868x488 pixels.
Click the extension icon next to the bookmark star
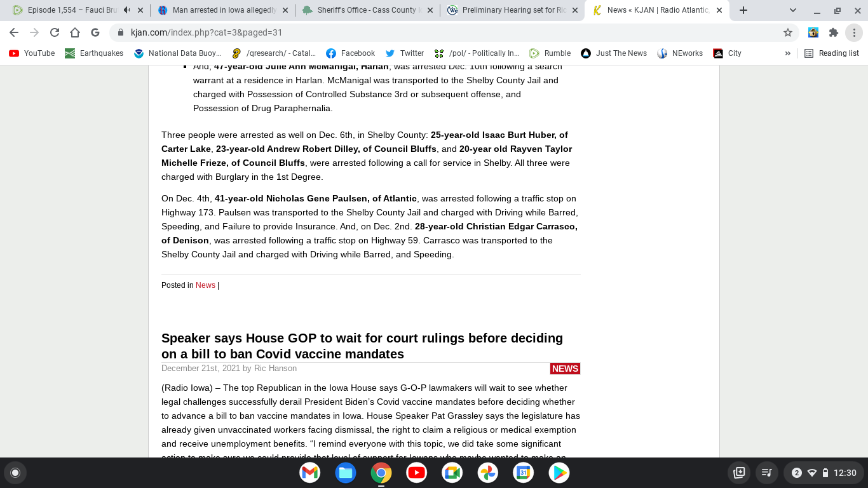point(813,32)
